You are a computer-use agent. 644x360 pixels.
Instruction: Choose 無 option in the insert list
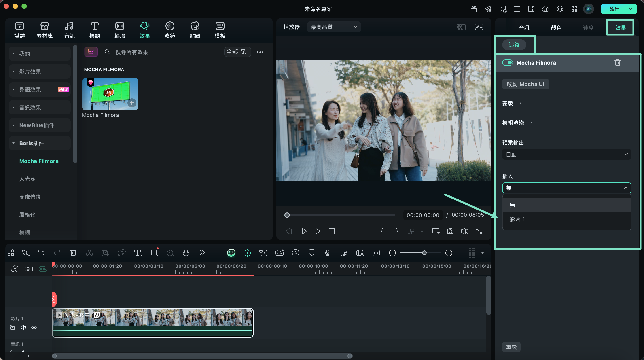pos(566,205)
